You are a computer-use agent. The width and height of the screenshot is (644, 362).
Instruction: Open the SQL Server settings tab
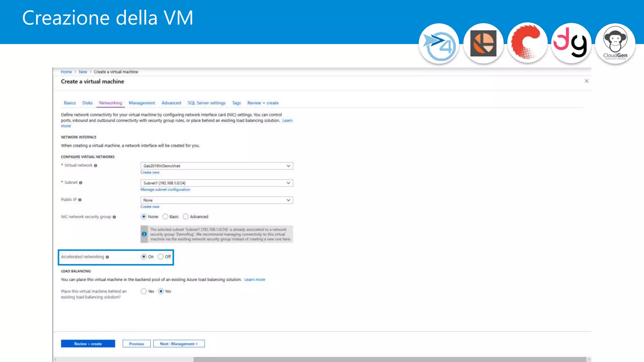[x=206, y=103]
